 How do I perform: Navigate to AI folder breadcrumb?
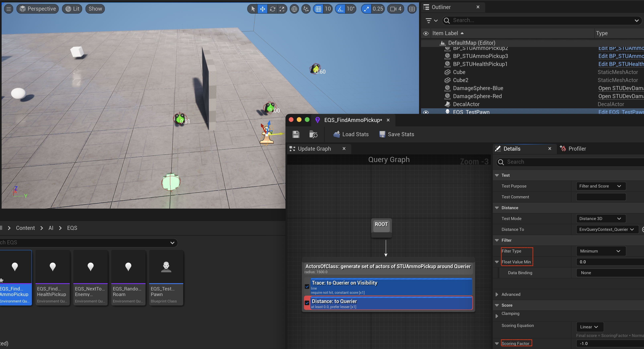[51, 228]
